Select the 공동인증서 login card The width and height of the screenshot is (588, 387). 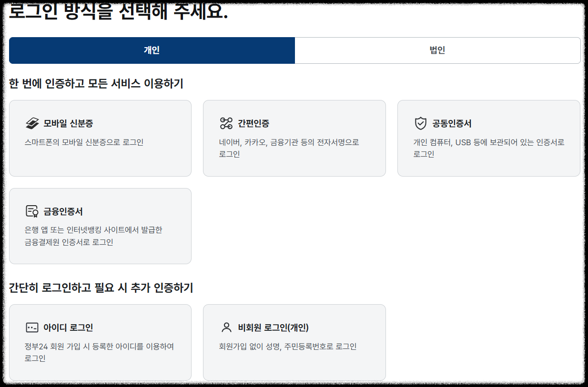489,138
